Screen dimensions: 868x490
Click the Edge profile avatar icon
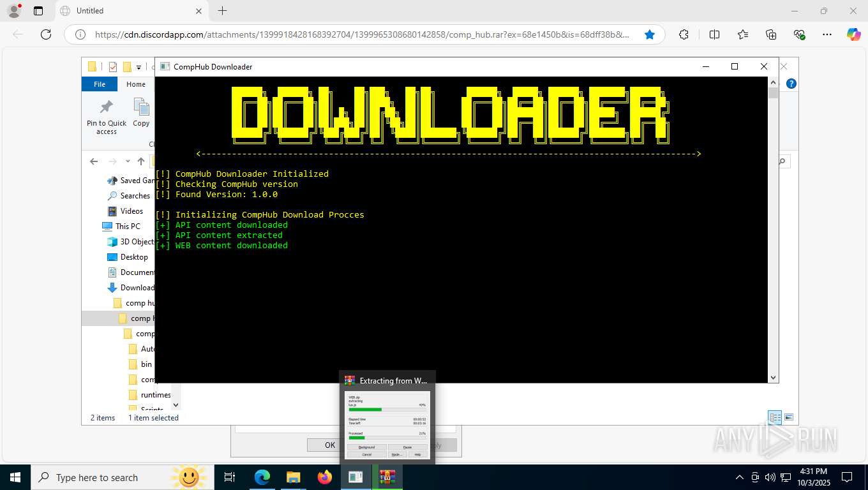tap(13, 11)
